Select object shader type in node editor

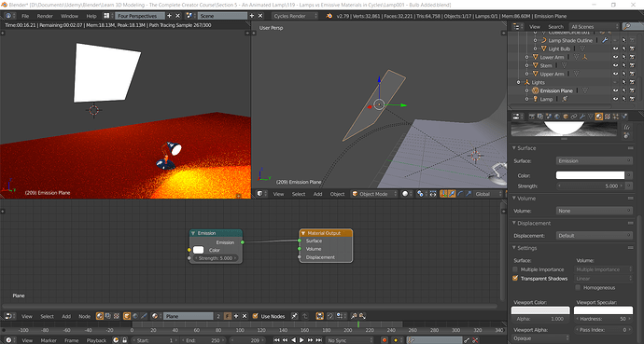point(127,316)
